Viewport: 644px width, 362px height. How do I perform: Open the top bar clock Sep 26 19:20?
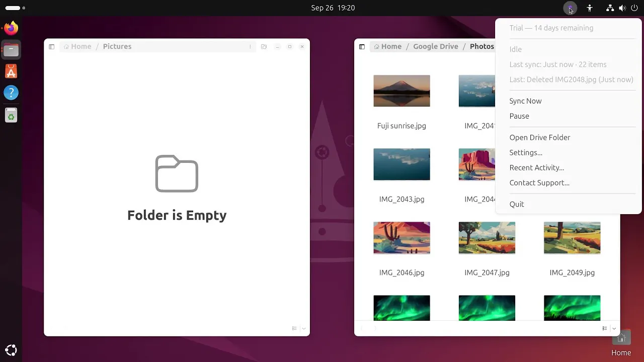tap(333, 8)
